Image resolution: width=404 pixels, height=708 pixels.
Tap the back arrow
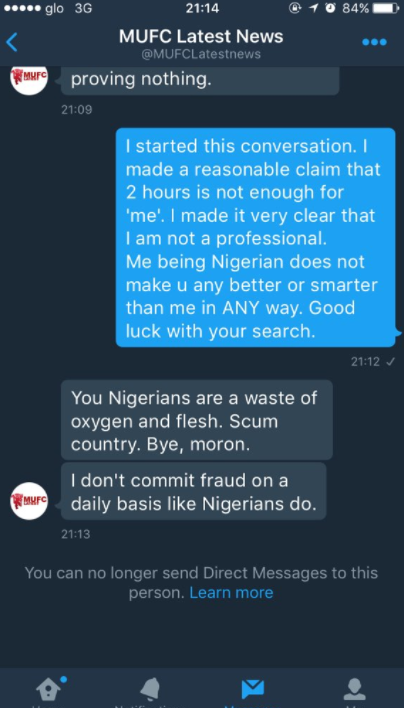tap(12, 42)
